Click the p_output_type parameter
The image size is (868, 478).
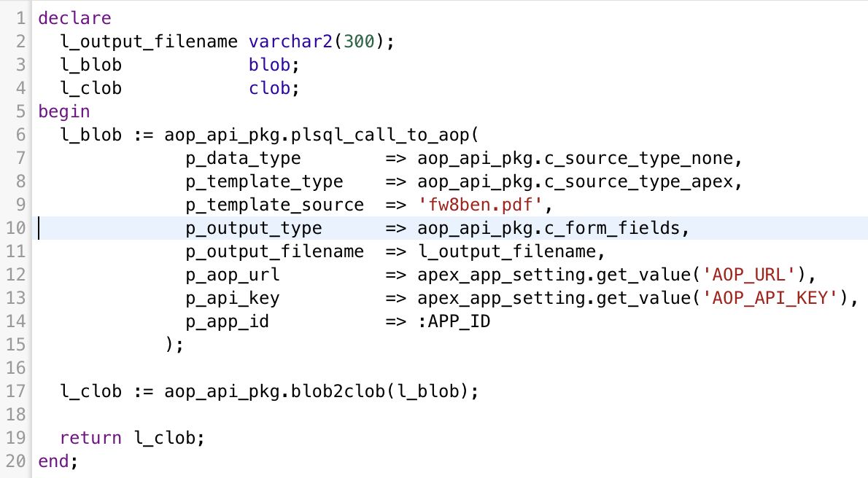tap(254, 229)
